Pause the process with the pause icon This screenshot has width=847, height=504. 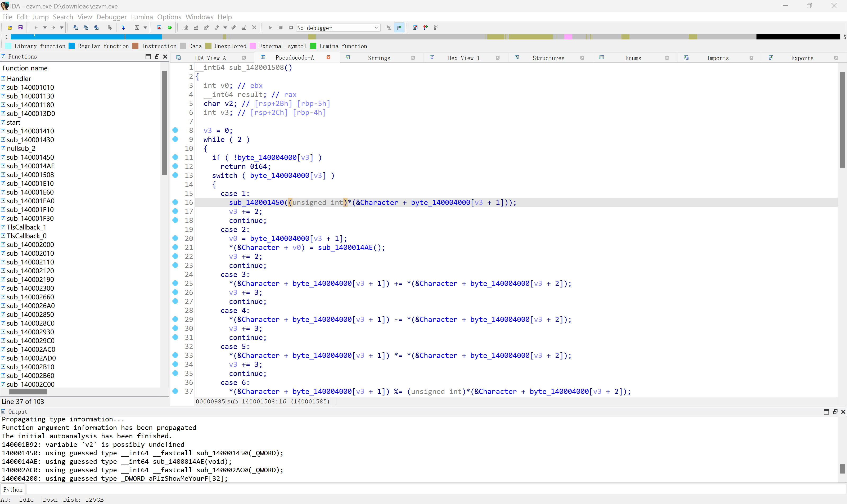[x=281, y=28]
